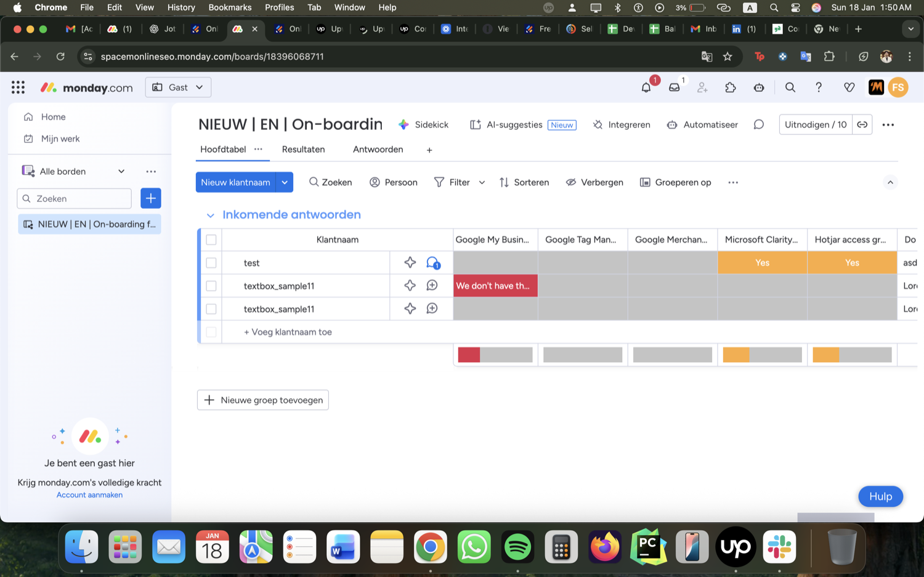The width and height of the screenshot is (924, 577).
Task: Open the AI sparkle icon for the first textbox_sample11 row
Action: coord(410,286)
